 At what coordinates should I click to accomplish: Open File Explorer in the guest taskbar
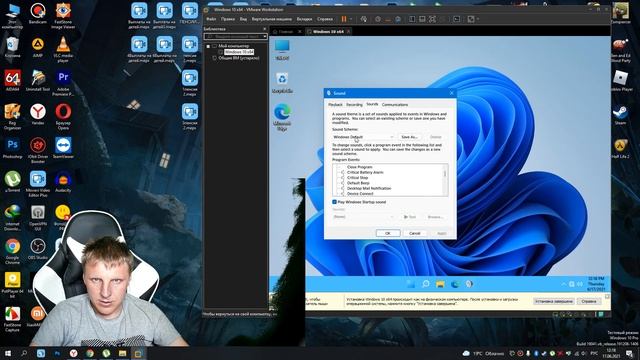tap(440, 284)
